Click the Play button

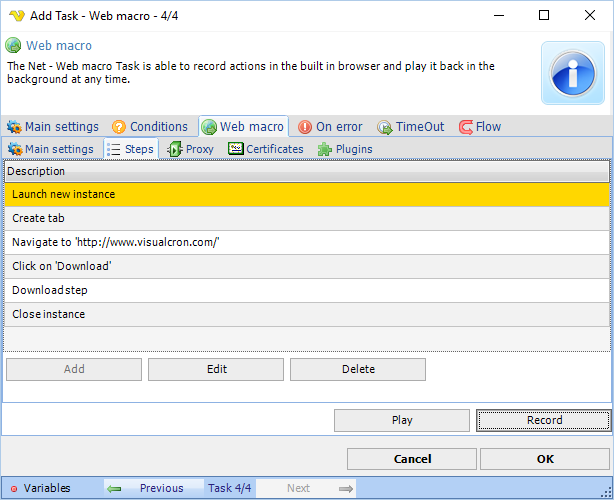tap(402, 421)
